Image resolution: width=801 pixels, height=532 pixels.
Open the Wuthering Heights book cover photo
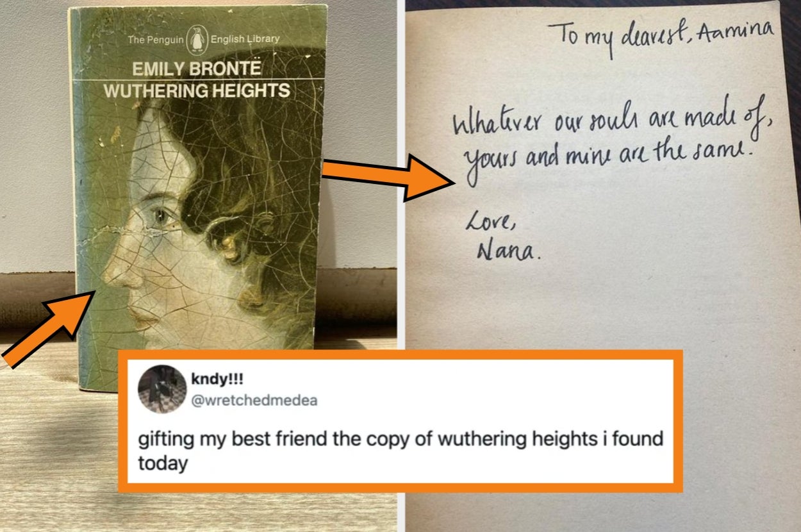pos(198,192)
